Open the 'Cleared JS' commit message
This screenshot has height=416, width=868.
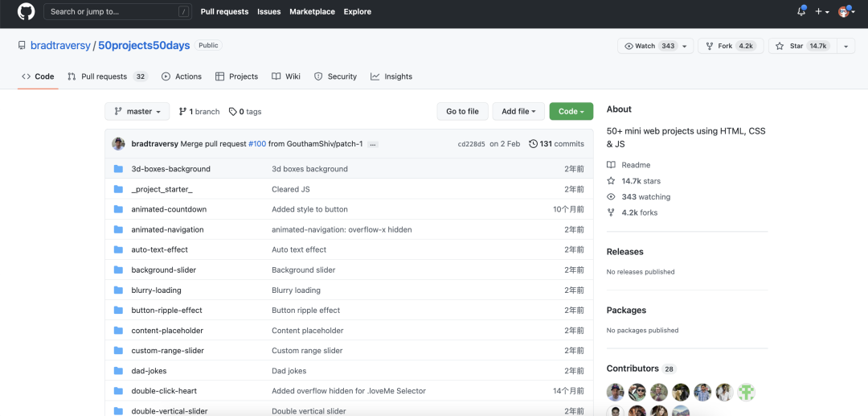click(x=291, y=189)
